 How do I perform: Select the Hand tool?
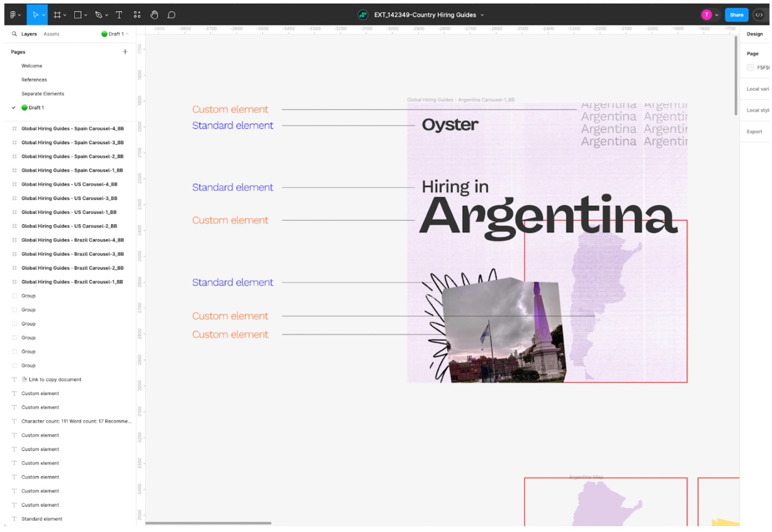point(154,15)
